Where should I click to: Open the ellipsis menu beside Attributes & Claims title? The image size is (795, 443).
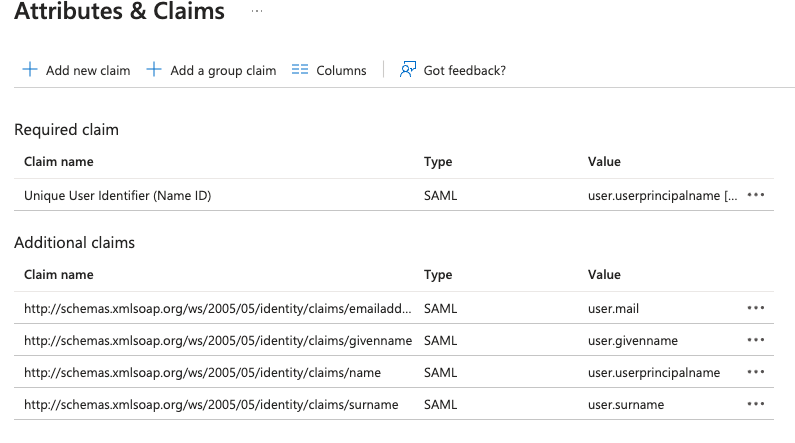(257, 11)
